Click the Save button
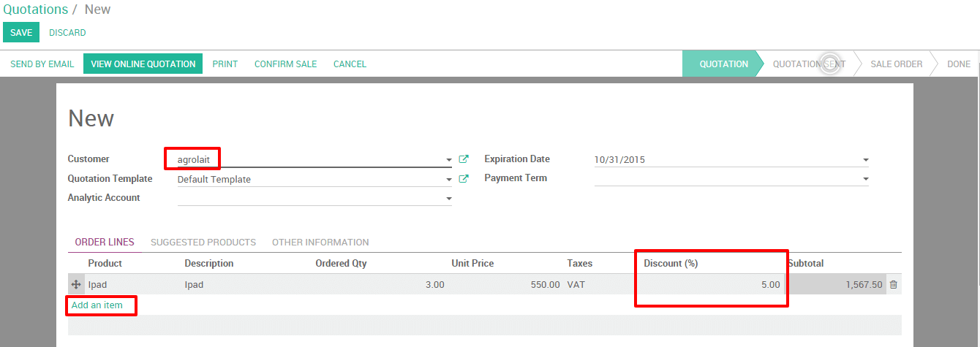The image size is (980, 347). (21, 33)
